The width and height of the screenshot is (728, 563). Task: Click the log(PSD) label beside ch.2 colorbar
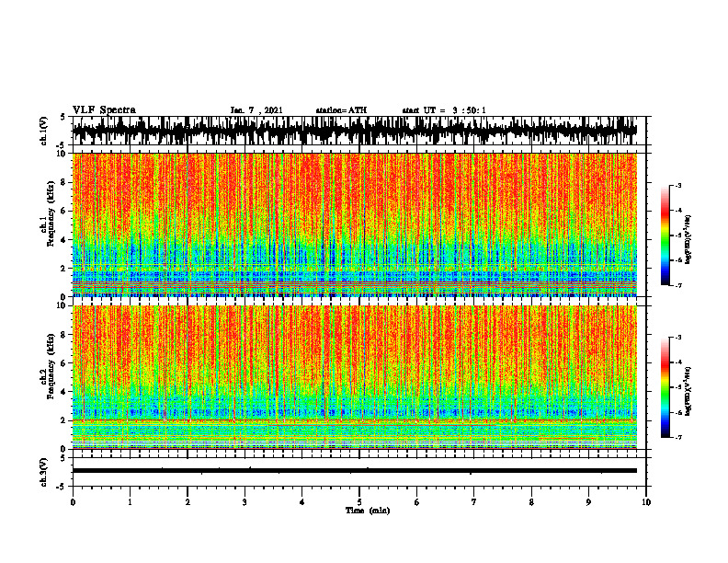(x=688, y=391)
